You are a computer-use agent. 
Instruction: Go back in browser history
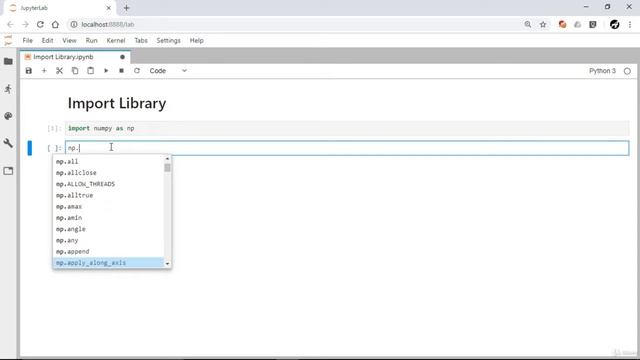click(10, 24)
